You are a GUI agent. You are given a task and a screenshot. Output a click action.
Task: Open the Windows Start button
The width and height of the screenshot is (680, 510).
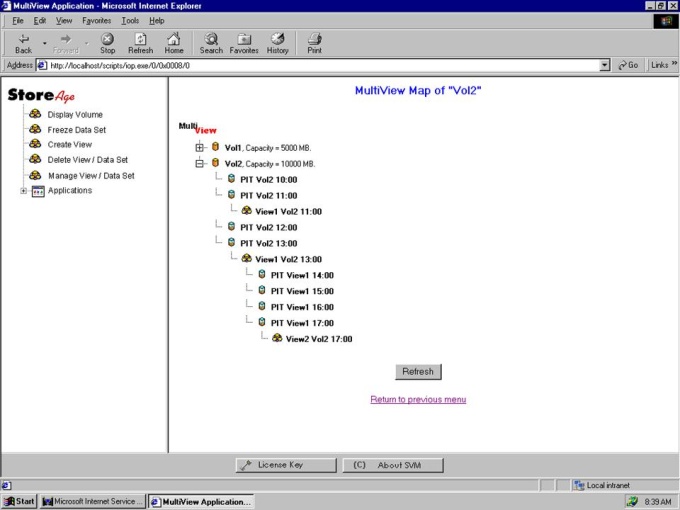(20, 502)
